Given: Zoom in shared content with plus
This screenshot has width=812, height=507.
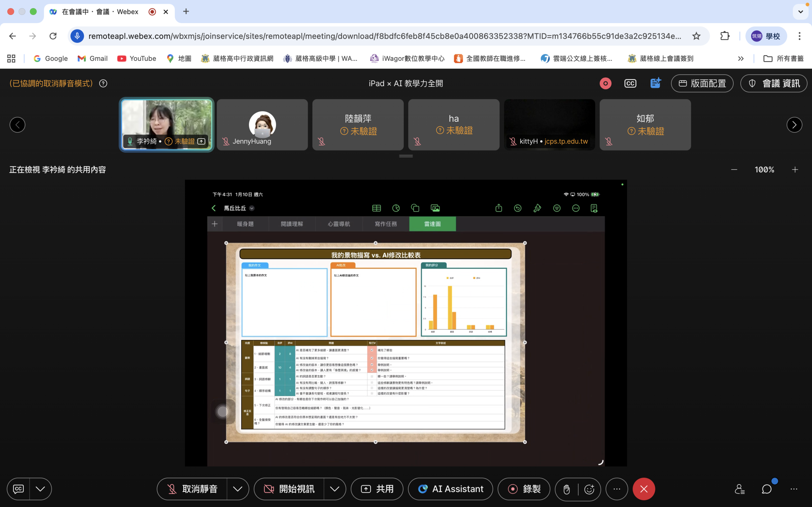Looking at the screenshot, I should (x=795, y=170).
